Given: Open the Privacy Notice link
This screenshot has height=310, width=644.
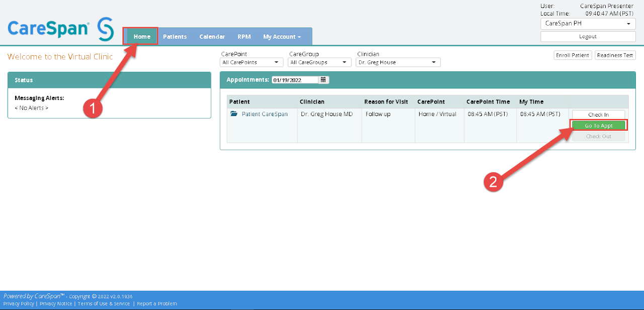Looking at the screenshot, I should pos(56,303).
